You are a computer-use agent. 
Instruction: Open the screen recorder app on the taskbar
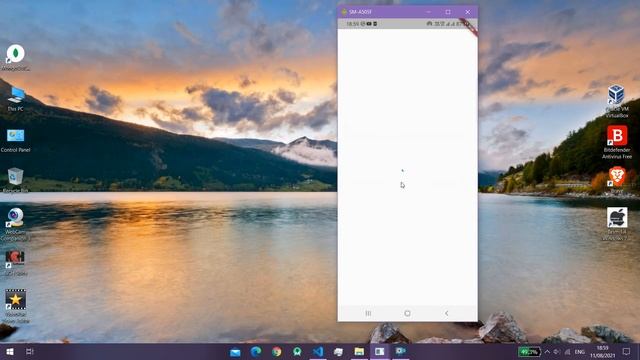(400, 351)
